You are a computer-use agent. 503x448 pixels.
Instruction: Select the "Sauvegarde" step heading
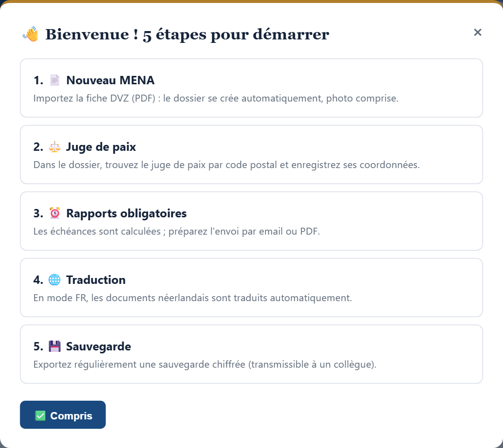coord(99,346)
